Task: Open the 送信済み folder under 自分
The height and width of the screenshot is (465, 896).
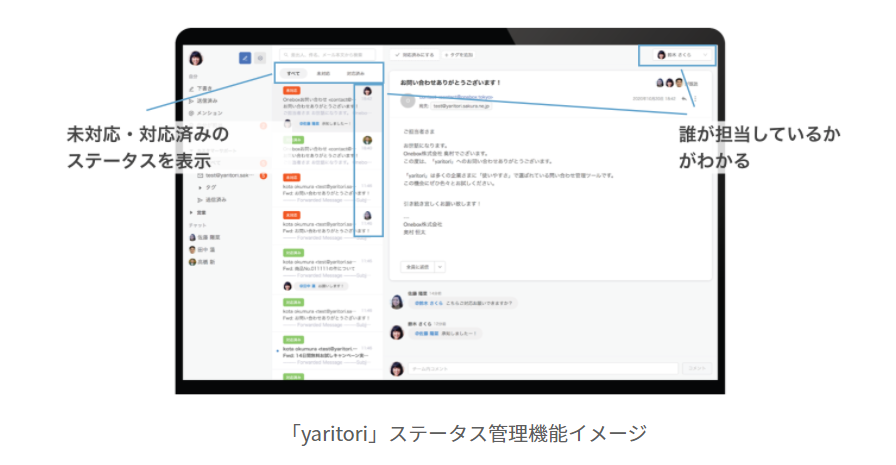Action: (x=203, y=101)
